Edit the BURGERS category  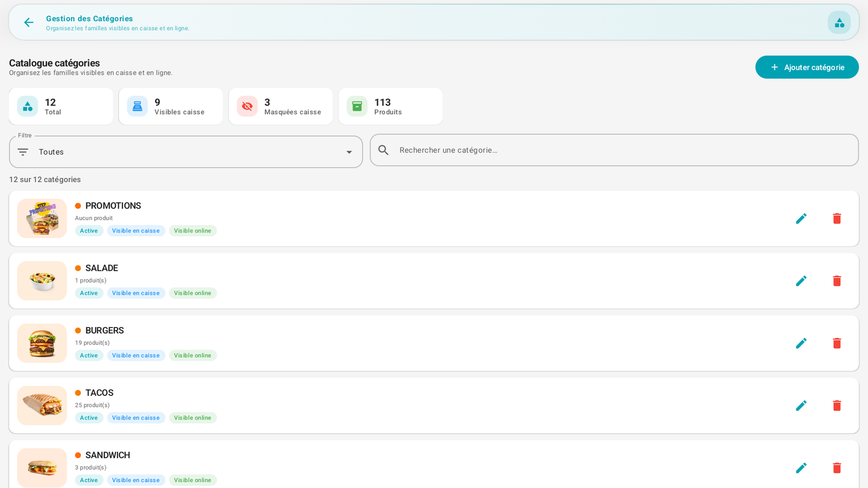[x=801, y=343]
